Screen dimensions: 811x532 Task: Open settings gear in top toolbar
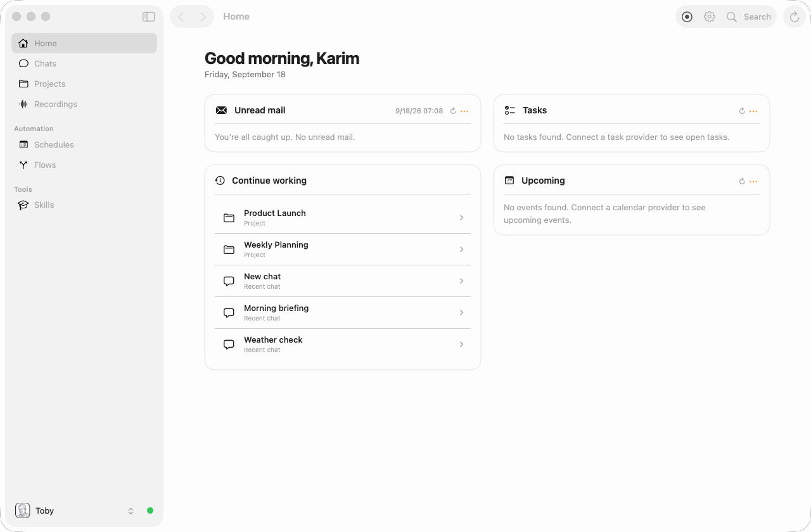pos(710,17)
